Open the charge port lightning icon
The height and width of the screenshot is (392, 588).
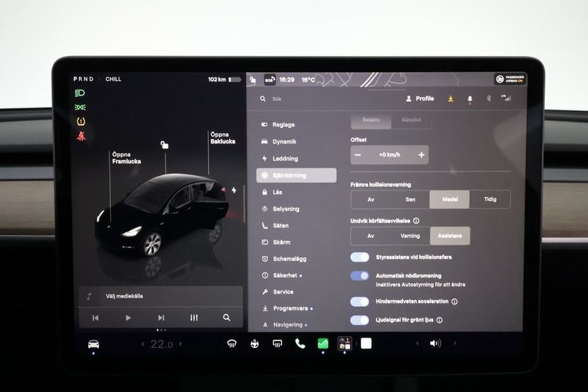click(x=234, y=190)
